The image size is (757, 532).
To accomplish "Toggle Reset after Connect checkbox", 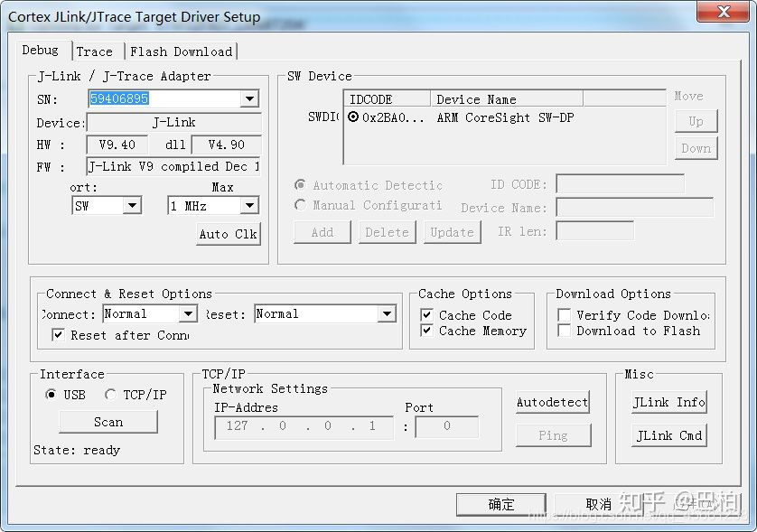I will 59,335.
